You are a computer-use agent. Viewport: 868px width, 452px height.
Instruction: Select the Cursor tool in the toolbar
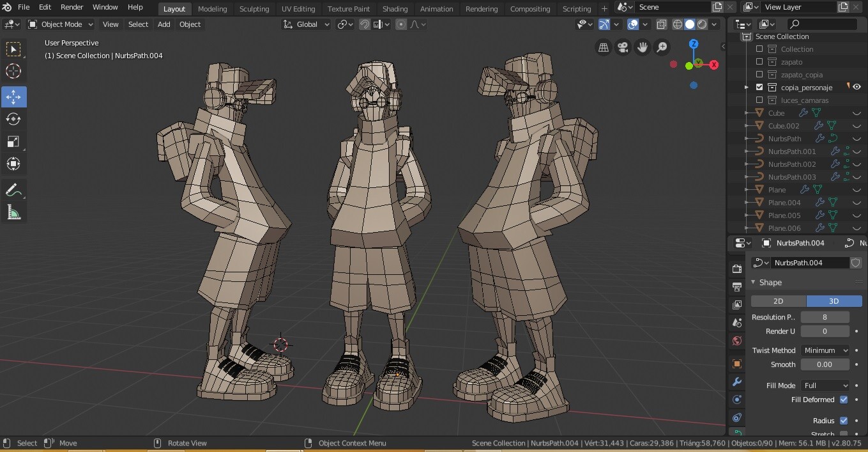coord(13,71)
